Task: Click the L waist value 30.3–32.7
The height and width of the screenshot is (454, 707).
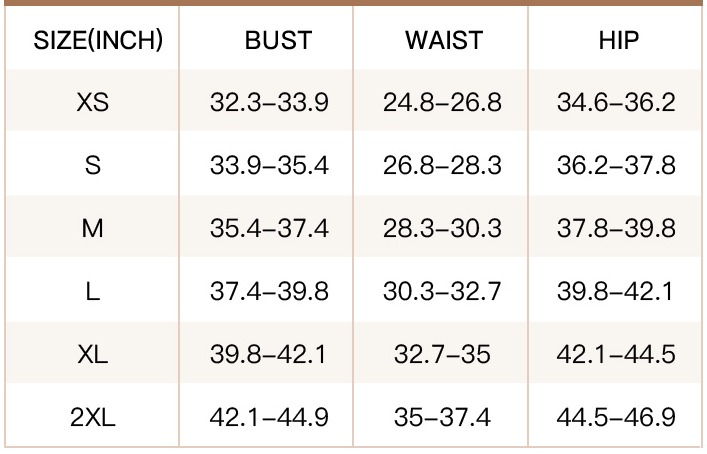Action: 442,291
